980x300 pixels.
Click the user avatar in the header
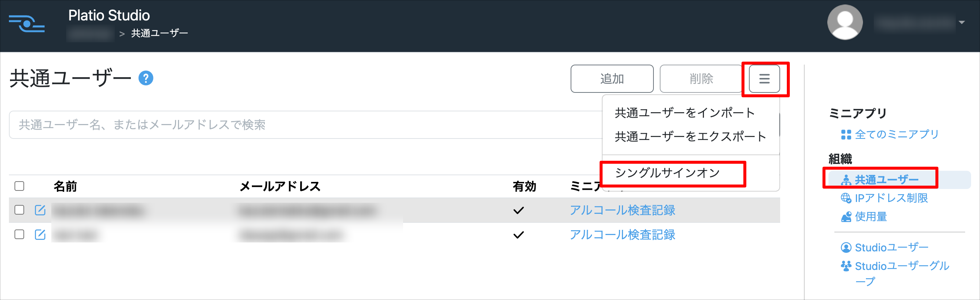point(844,22)
